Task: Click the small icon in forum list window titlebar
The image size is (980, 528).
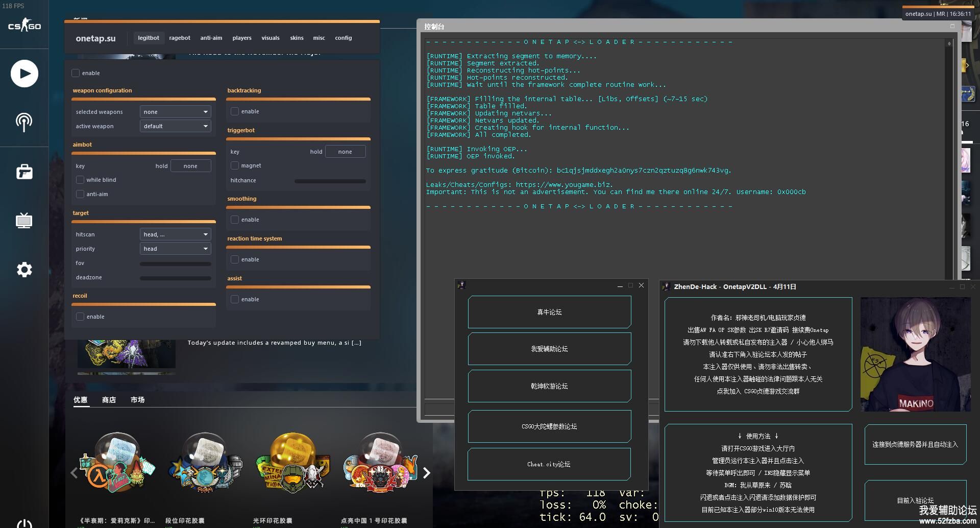Action: pos(461,285)
